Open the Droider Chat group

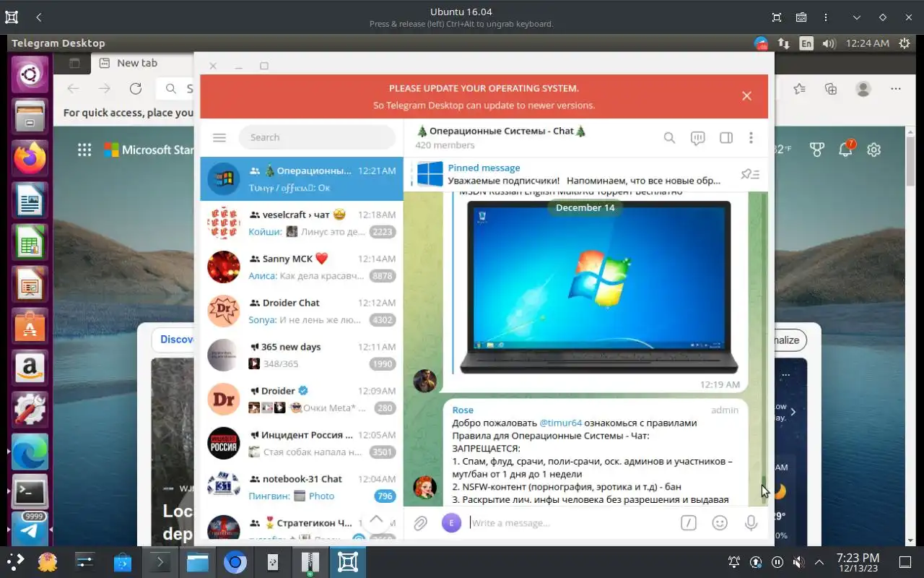(x=302, y=311)
